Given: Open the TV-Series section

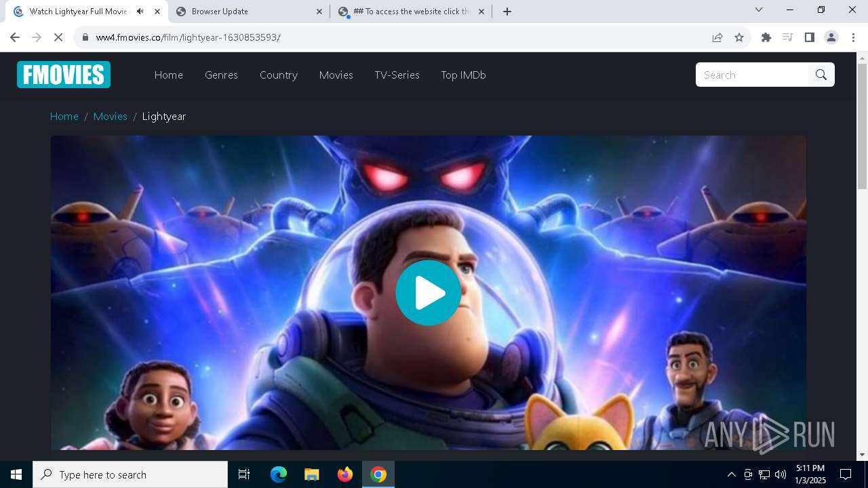Looking at the screenshot, I should [397, 75].
